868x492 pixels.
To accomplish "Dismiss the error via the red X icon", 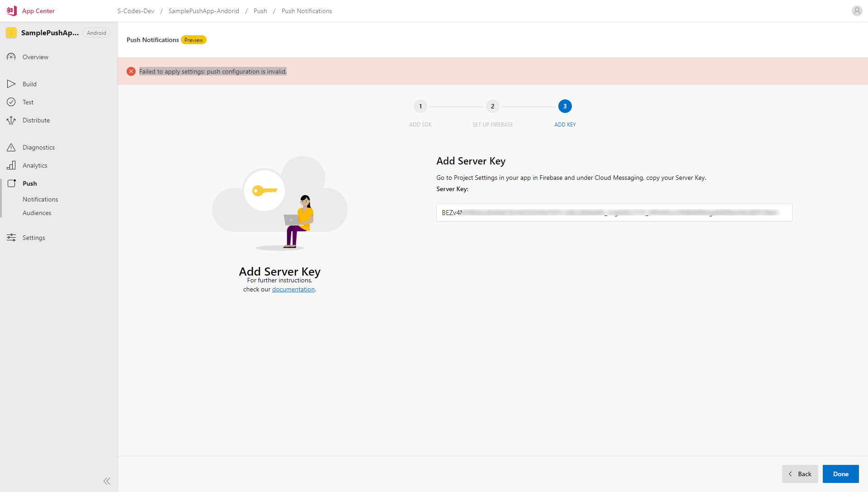I will (131, 71).
